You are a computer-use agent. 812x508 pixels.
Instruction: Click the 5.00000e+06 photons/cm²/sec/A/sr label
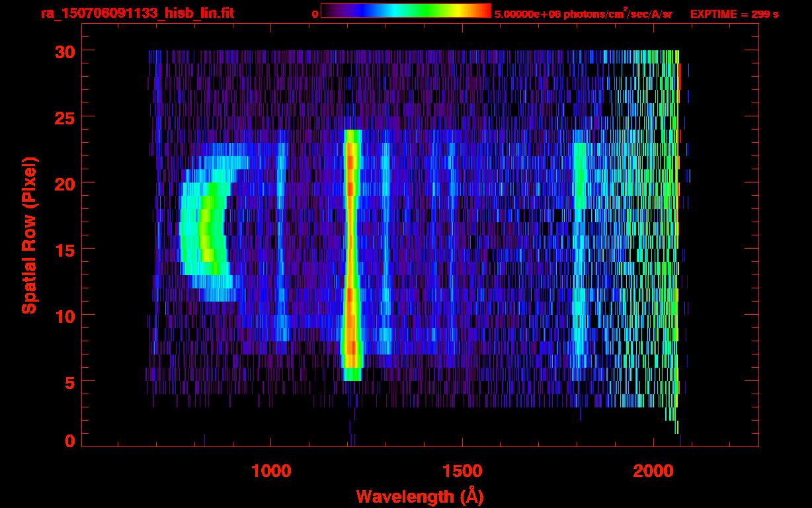583,13
